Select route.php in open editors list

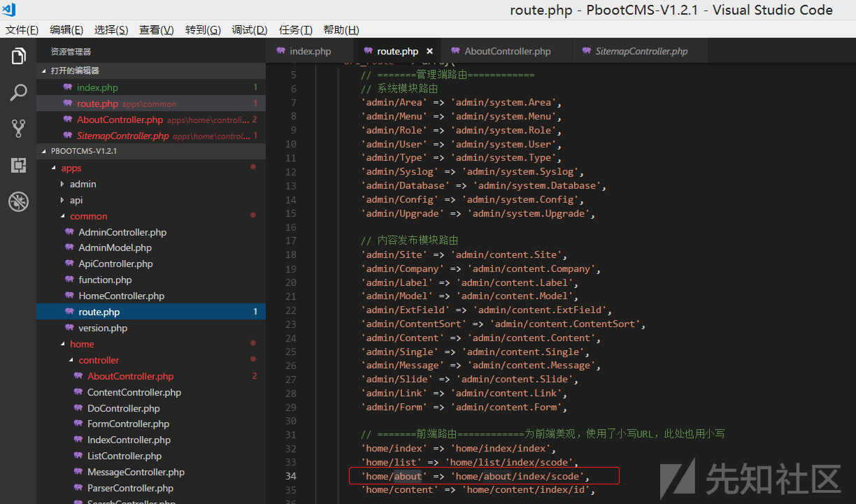tap(151, 103)
